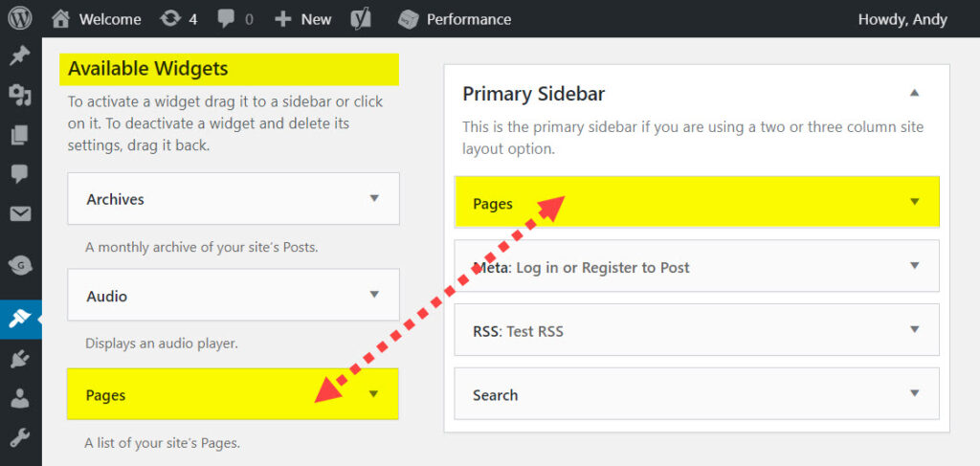Expand the Audio widget arrow
Viewport: 980px width, 466px height.
(x=374, y=294)
